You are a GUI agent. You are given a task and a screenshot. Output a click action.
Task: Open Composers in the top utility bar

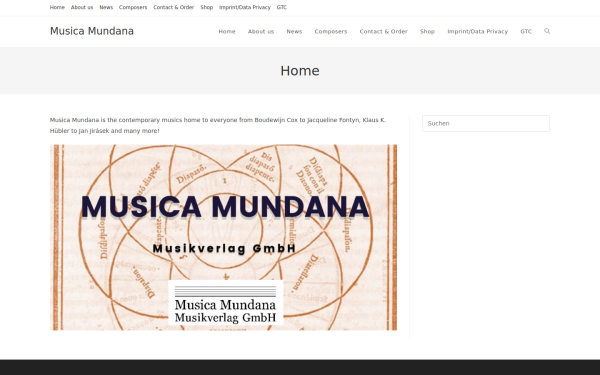coord(133,7)
